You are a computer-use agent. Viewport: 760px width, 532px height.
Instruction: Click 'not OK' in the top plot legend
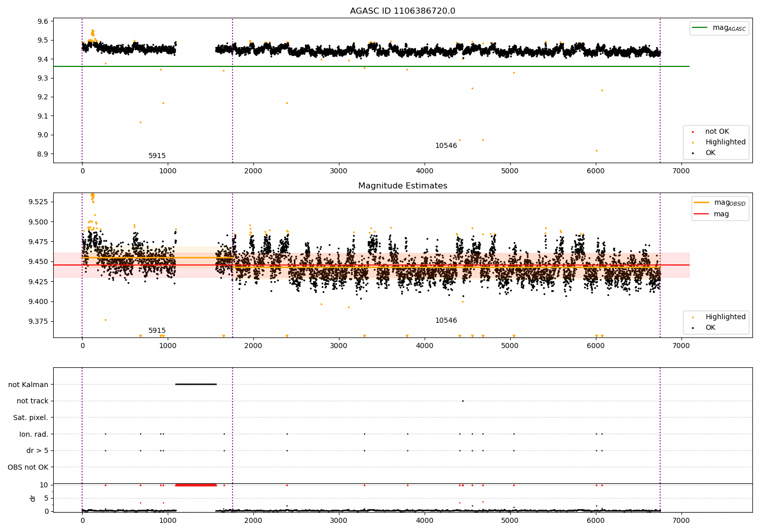point(717,132)
